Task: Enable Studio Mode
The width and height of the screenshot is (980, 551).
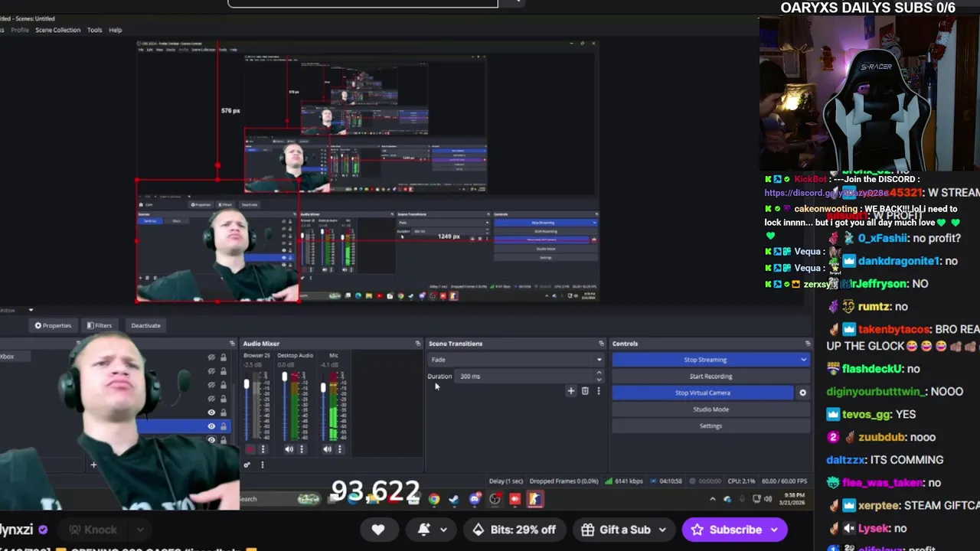Action: (x=710, y=409)
